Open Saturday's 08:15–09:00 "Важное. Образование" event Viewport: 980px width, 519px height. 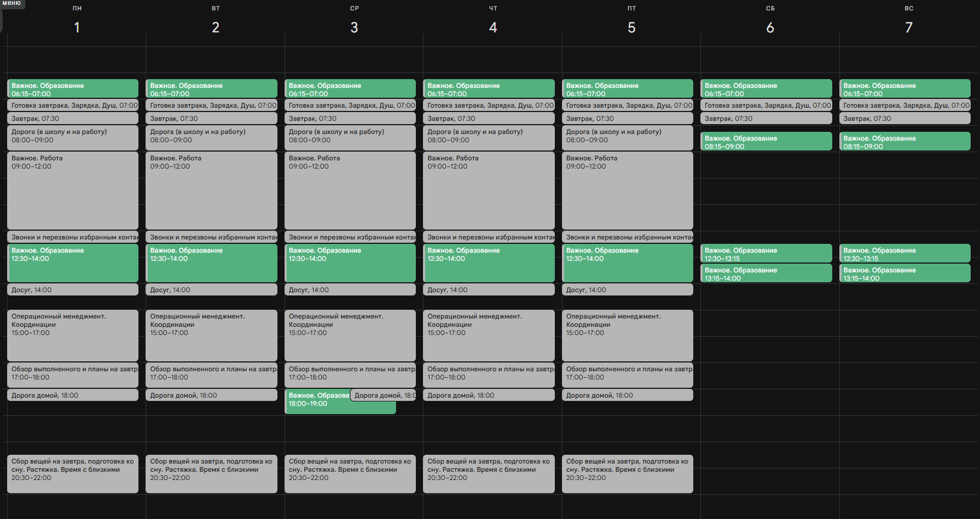pyautogui.click(x=766, y=142)
